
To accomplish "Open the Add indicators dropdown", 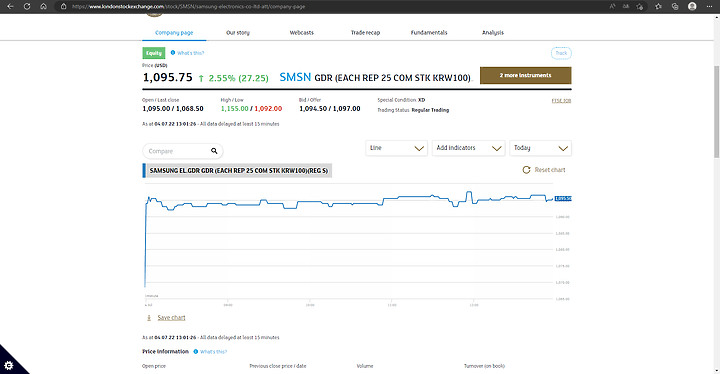I will pos(468,148).
